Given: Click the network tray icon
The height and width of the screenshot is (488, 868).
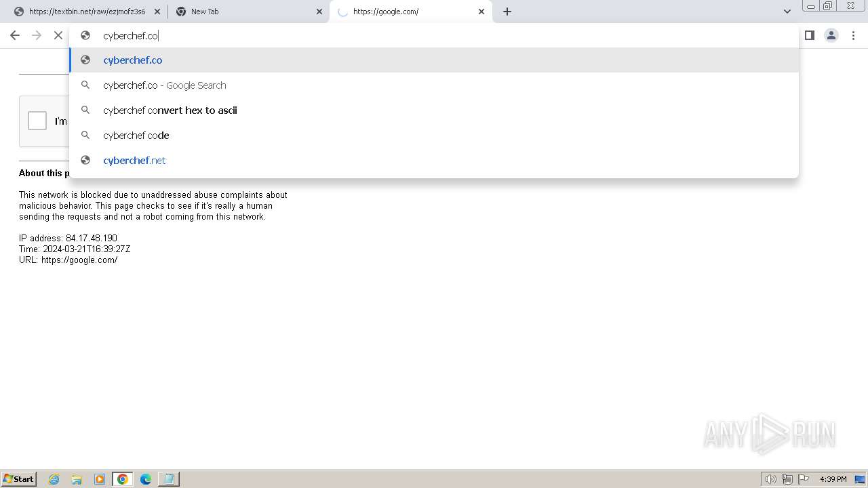Looking at the screenshot, I should pos(787,479).
